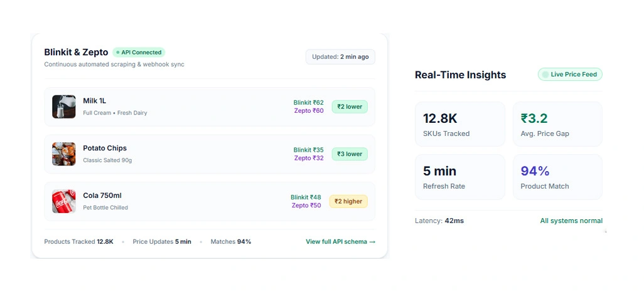Click the Continuous automated scraping subtitle

point(114,65)
